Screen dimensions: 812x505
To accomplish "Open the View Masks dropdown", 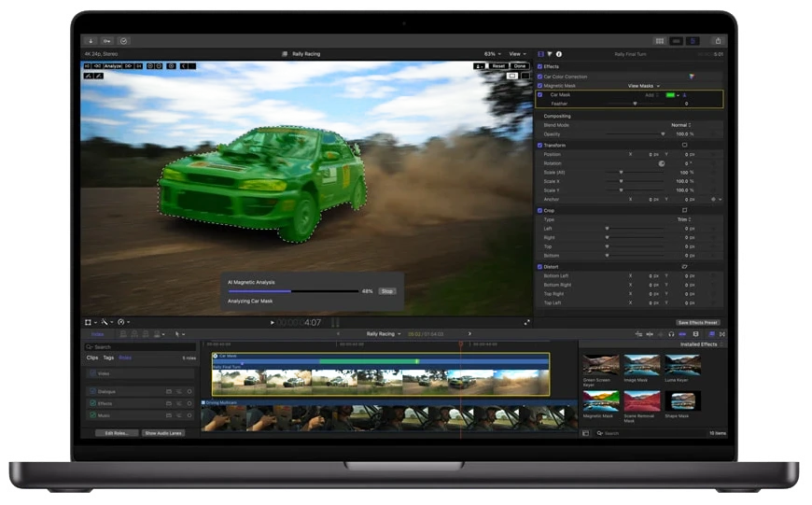I will (x=643, y=86).
